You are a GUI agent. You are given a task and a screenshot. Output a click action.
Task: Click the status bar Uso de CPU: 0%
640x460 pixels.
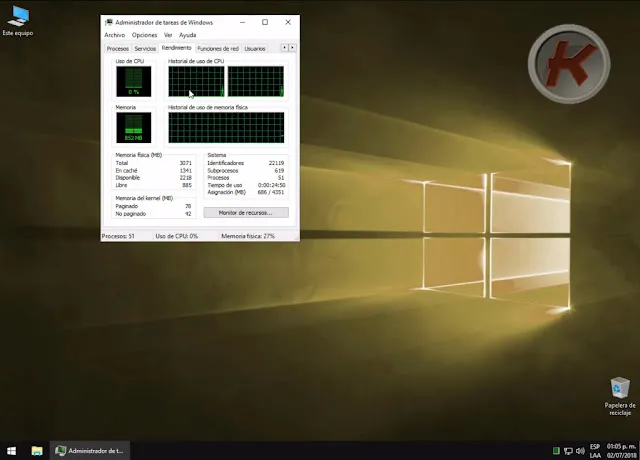click(x=176, y=236)
